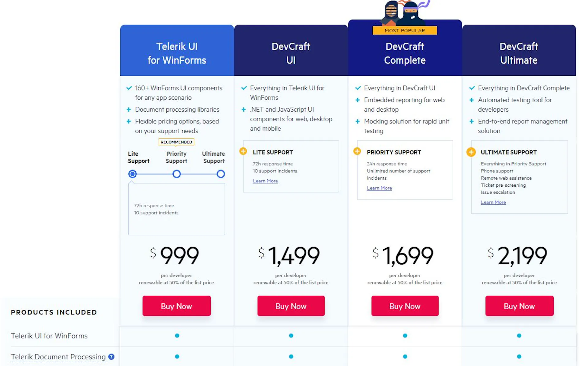Open Learn More under Lite Support

(x=265, y=181)
